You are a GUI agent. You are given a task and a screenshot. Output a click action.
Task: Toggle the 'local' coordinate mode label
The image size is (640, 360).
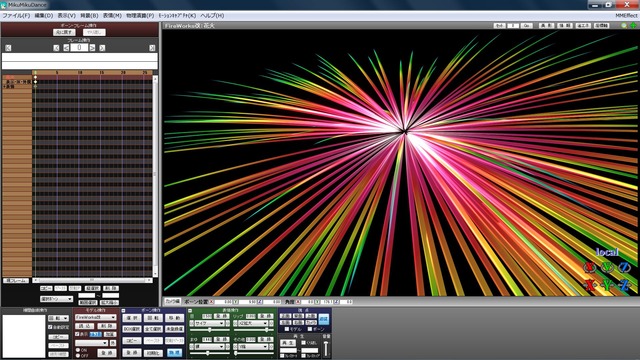(x=607, y=252)
